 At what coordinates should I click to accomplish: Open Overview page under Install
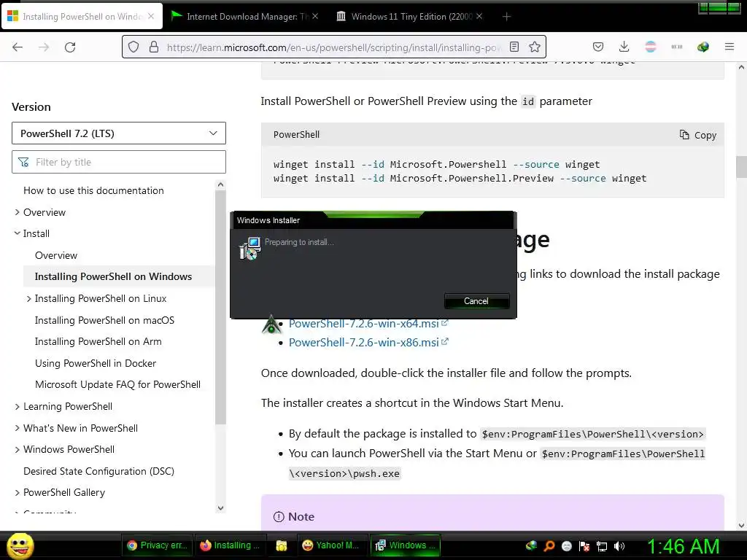click(55, 255)
